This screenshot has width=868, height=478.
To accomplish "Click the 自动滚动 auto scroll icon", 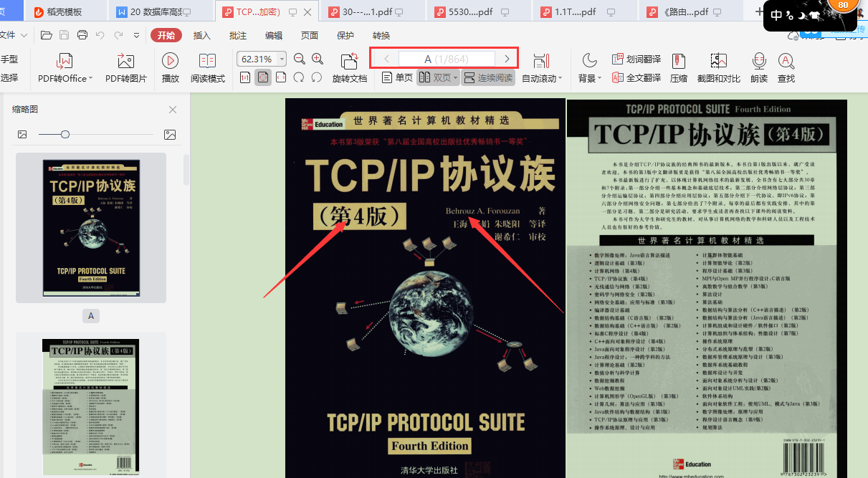I will point(542,61).
